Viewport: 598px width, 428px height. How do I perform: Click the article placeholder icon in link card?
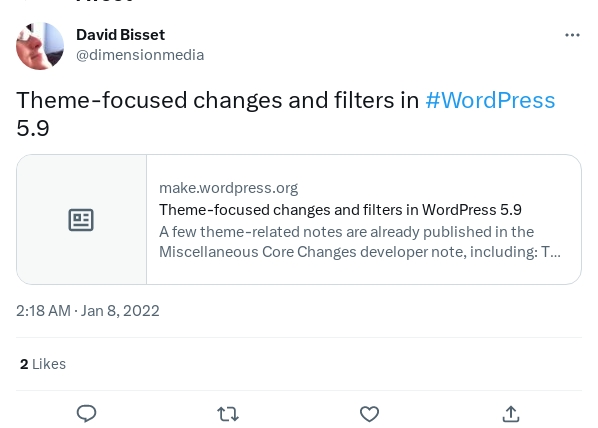[81, 220]
